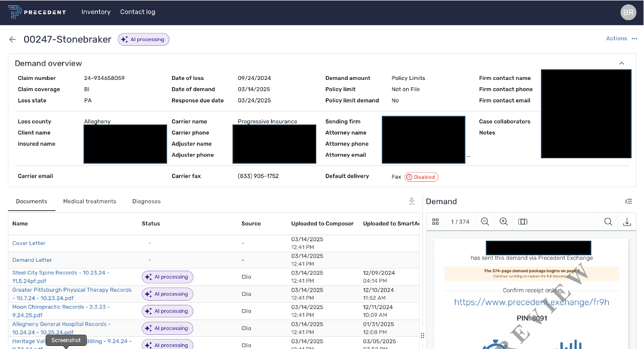Go back with the left arrow

13,39
